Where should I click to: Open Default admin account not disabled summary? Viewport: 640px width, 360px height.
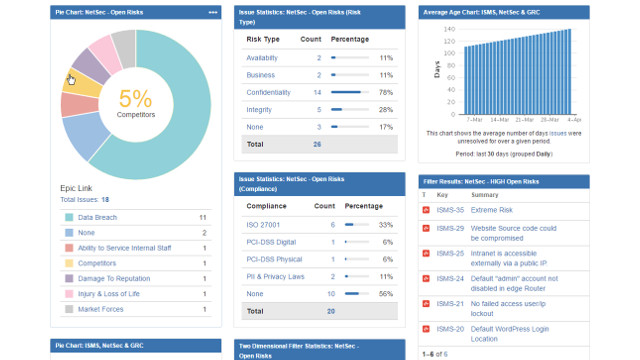click(514, 283)
